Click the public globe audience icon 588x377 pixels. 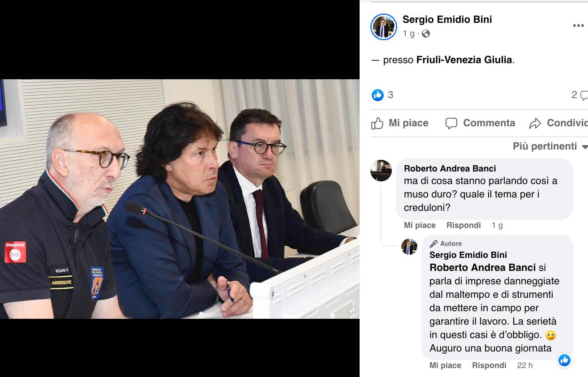(x=426, y=34)
